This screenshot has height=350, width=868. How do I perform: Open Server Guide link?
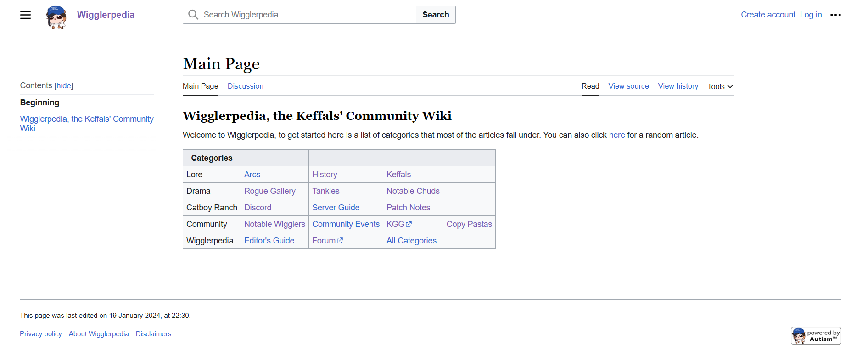coord(336,208)
